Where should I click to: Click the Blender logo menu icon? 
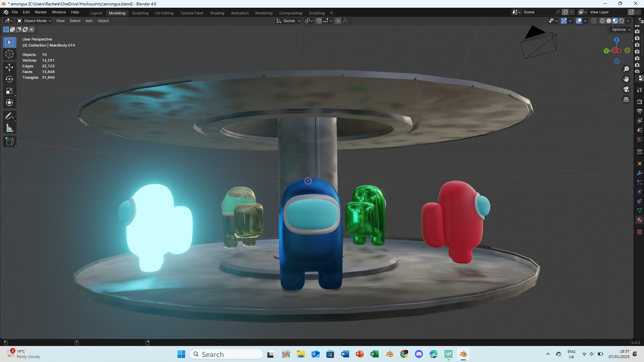6,12
